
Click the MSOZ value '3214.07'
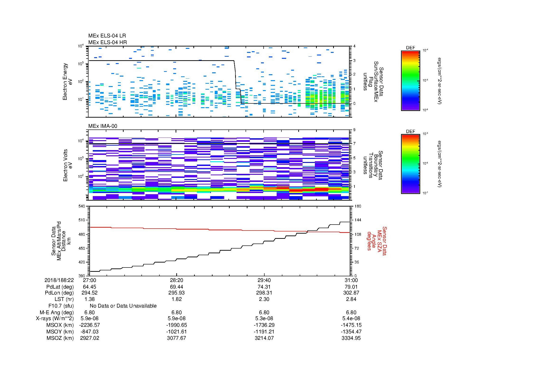(264, 338)
